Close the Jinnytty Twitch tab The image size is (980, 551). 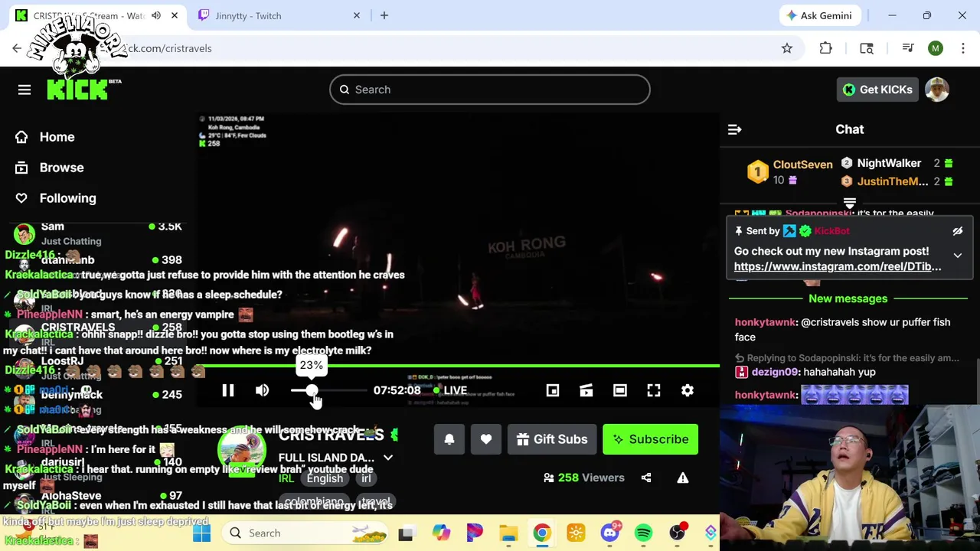357,15
